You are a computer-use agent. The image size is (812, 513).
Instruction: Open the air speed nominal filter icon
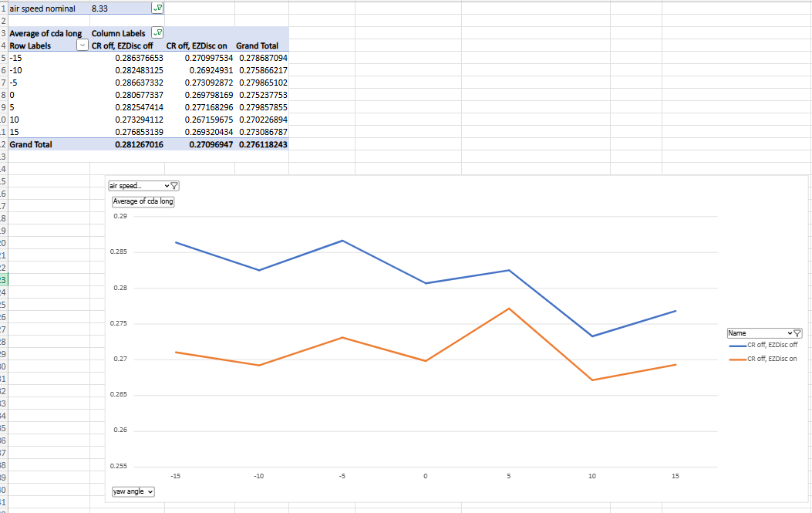158,8
